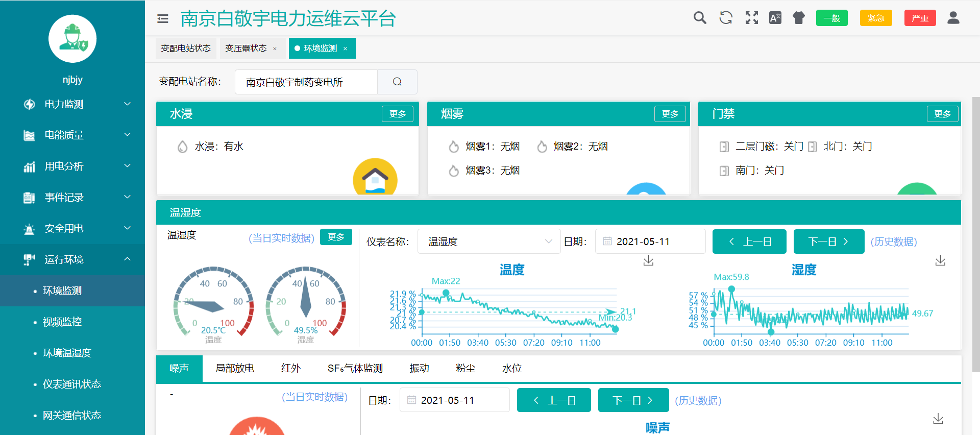Go to 上一日 for 噪声 history

(554, 400)
